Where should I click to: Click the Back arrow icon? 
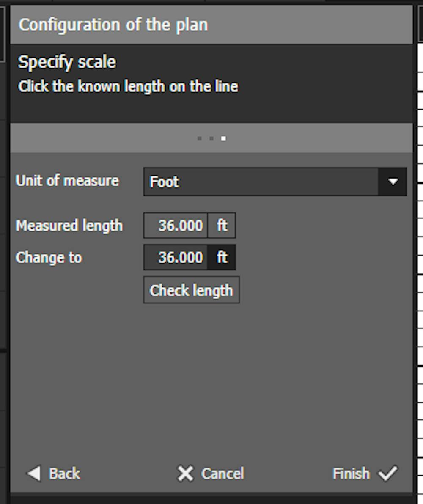(x=34, y=474)
